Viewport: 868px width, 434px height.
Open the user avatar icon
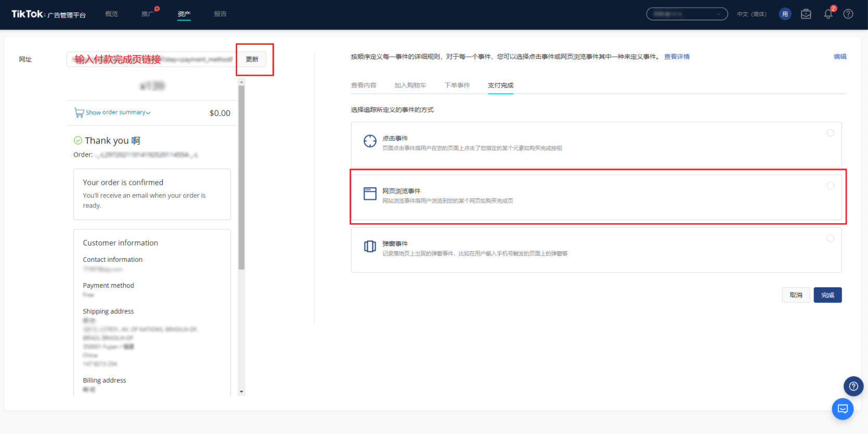point(785,14)
